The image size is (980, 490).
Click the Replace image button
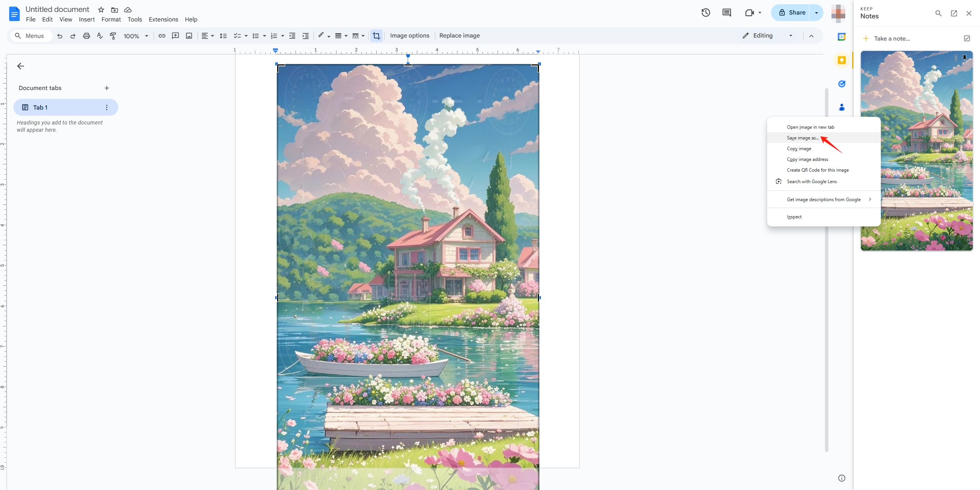[459, 35]
